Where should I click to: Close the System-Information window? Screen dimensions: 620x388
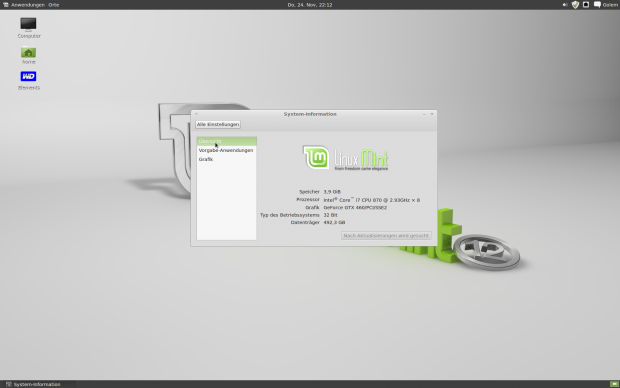pos(432,114)
